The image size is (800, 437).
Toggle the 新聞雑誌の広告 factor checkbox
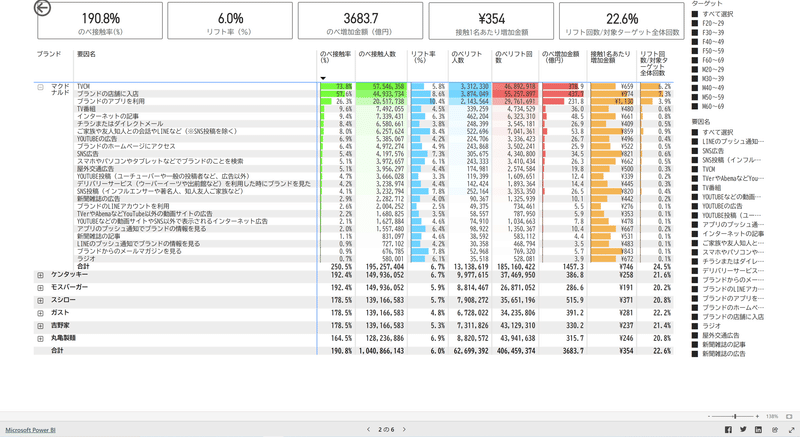pos(695,353)
